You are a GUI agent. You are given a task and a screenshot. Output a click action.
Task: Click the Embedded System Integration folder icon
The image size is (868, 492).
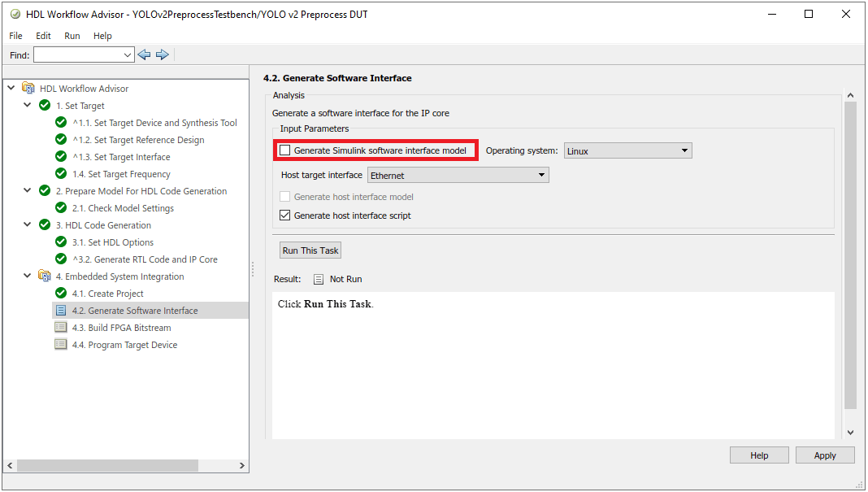tap(44, 276)
